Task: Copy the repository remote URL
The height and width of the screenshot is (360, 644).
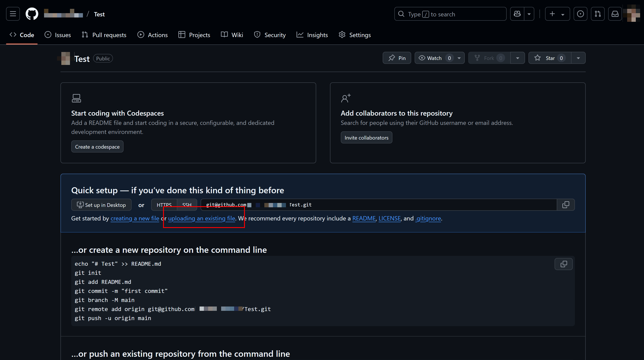Action: point(566,204)
